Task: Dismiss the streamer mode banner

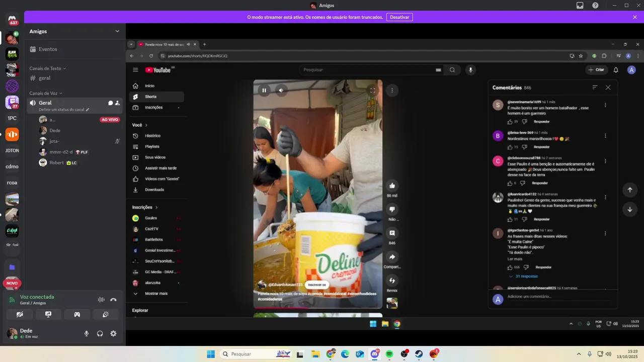Action: coord(635,17)
